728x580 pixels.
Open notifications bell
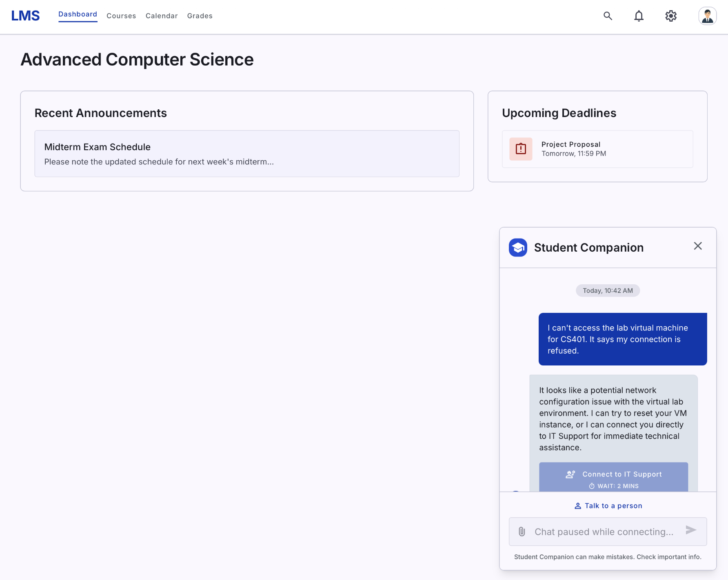point(639,16)
